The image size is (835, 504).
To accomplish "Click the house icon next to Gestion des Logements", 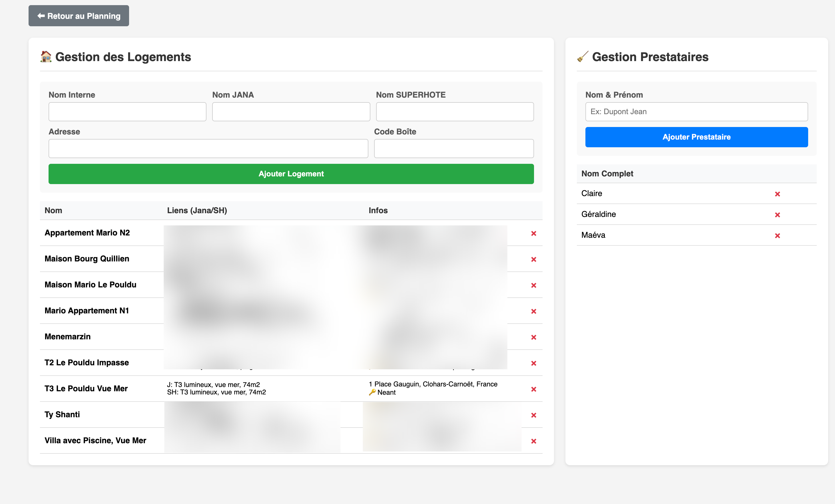I will click(46, 57).
